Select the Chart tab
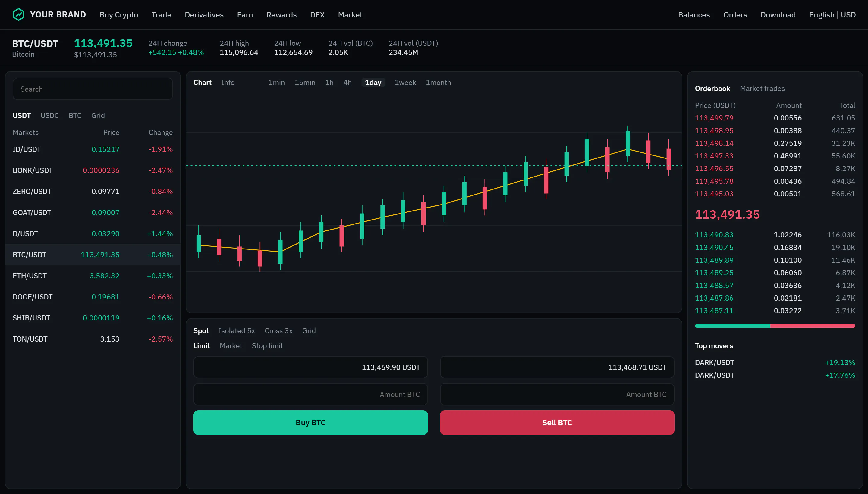Screen dimensions: 868x494 point(202,83)
